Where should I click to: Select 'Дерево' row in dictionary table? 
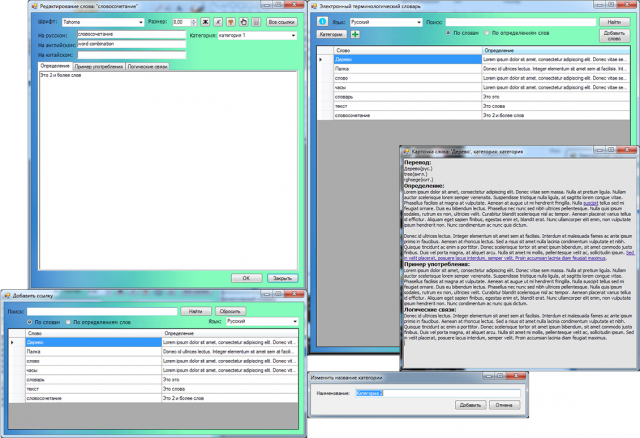click(x=473, y=59)
